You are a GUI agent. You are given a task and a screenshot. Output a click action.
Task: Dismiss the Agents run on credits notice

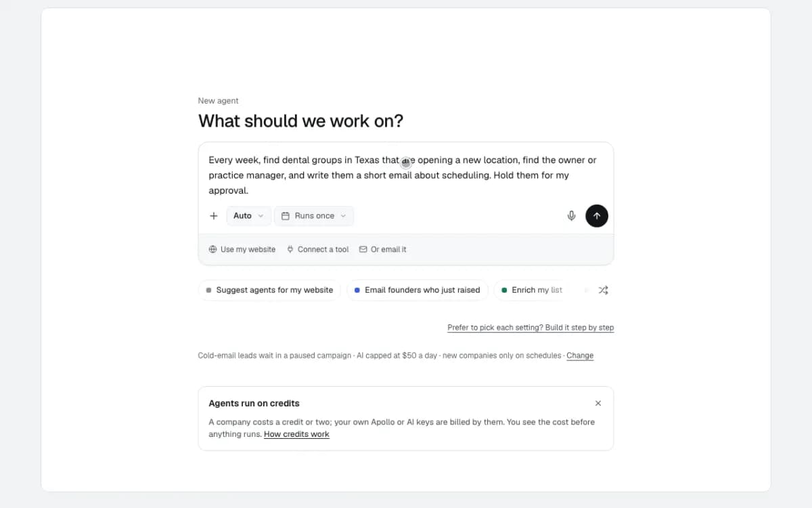[x=598, y=403]
